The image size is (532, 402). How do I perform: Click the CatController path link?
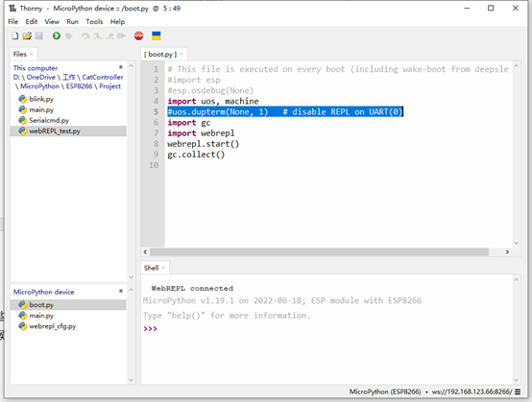tap(103, 77)
